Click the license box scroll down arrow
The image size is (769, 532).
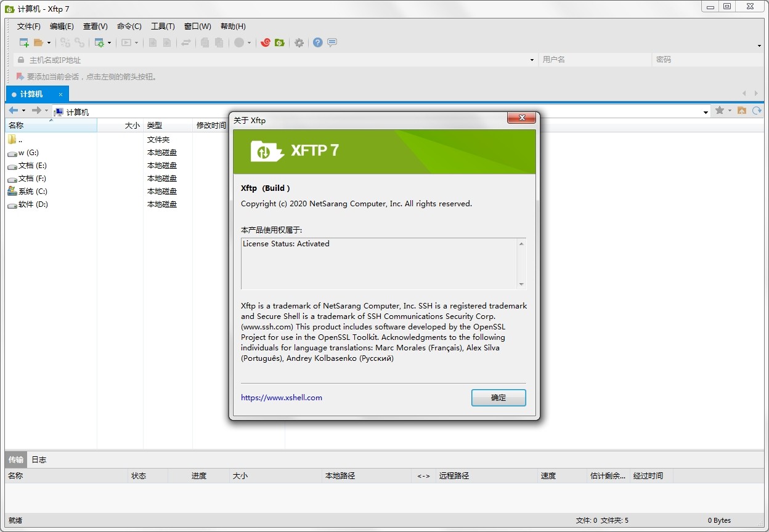coord(522,284)
